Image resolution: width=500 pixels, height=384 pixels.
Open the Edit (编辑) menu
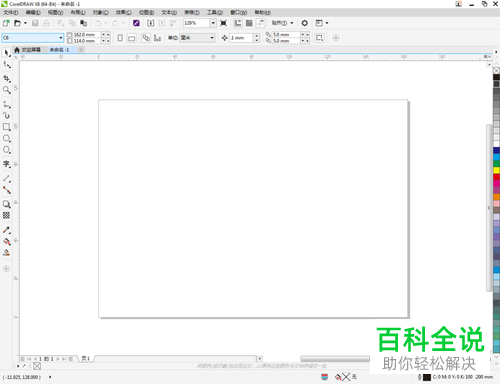(x=33, y=12)
